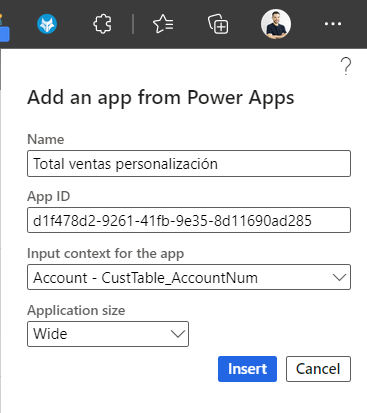Click the 'Input context for the app' label

(105, 254)
